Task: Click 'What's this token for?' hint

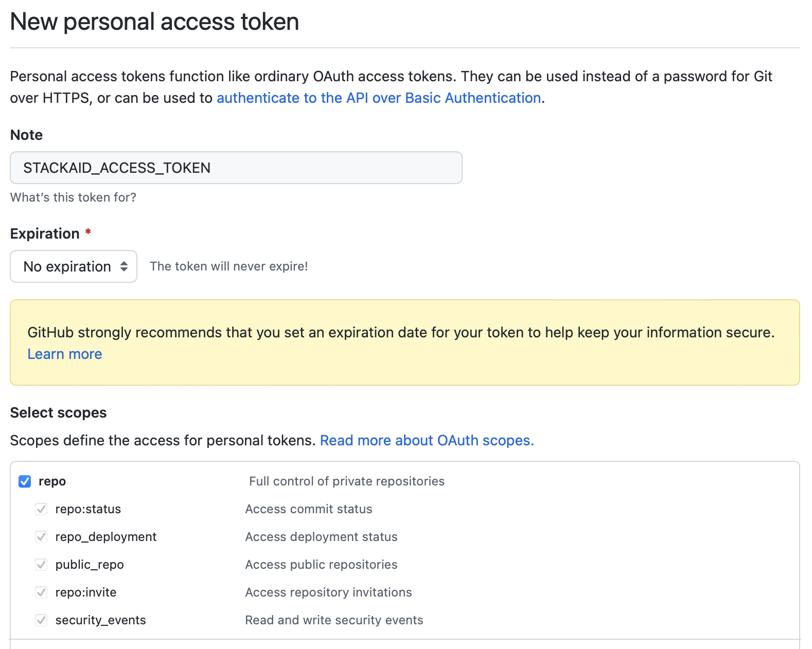Action: tap(74, 197)
